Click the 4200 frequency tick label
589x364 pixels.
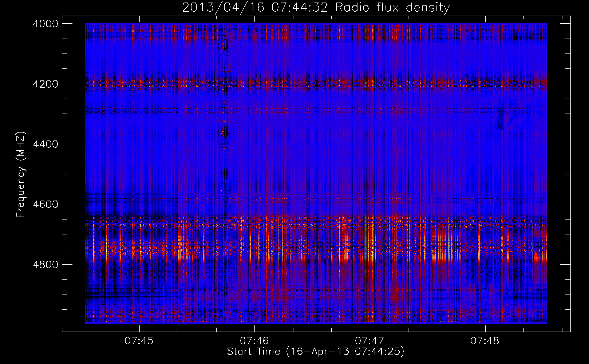pos(46,84)
